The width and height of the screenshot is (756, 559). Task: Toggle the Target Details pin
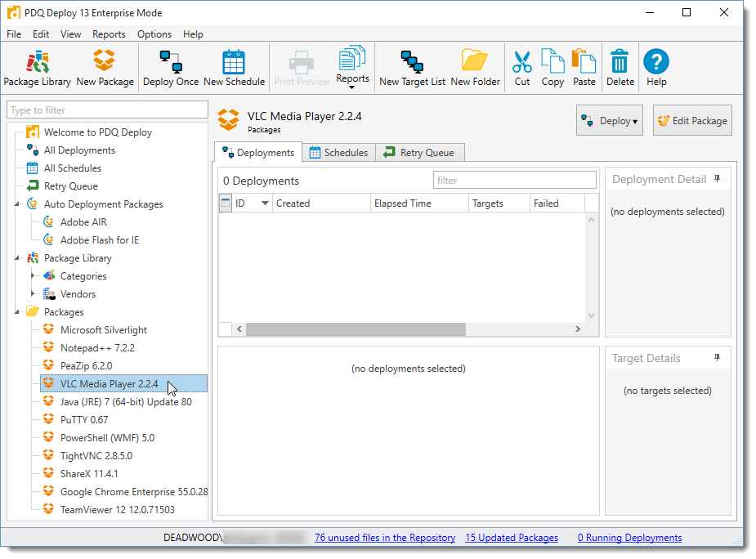point(718,358)
